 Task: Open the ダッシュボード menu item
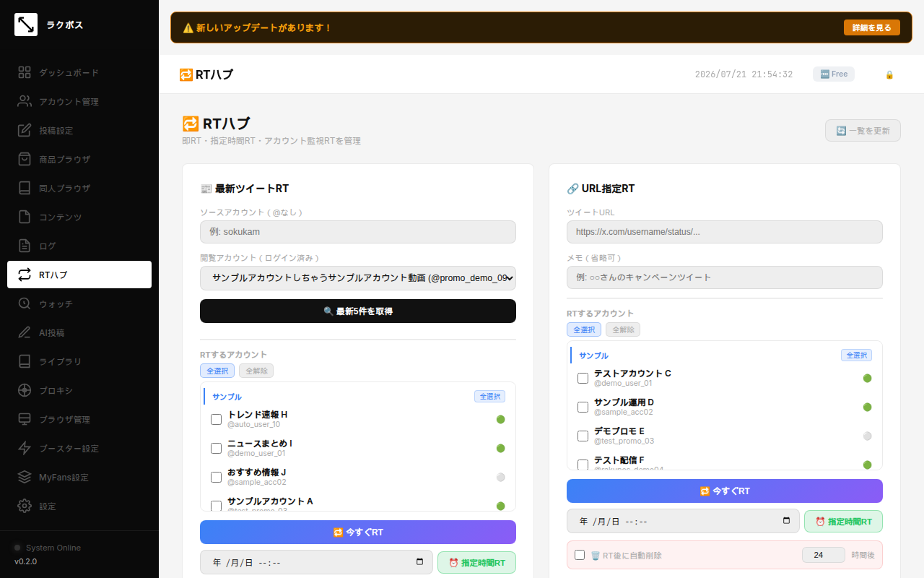tap(79, 72)
